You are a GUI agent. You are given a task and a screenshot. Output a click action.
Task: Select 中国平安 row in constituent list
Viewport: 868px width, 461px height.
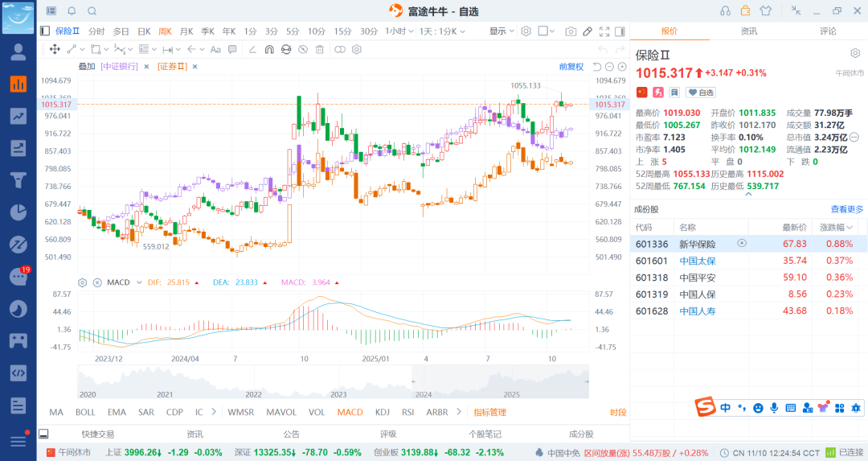(x=697, y=278)
